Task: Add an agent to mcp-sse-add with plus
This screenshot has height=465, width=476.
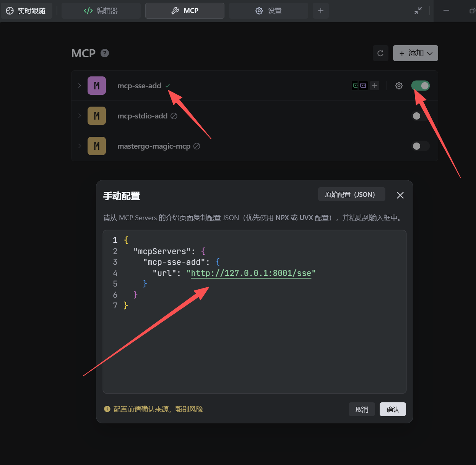Action: coord(375,86)
